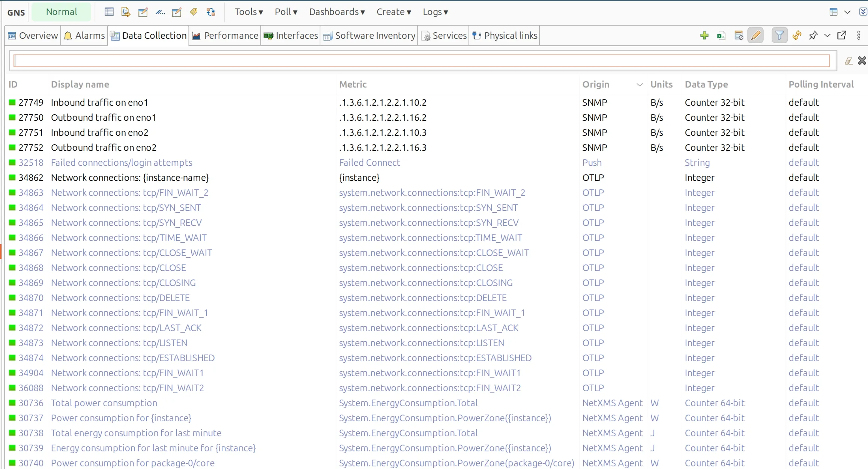Viewport: 868px width, 469px height.
Task: Toggle the pencil edit mode button
Action: [x=755, y=36]
